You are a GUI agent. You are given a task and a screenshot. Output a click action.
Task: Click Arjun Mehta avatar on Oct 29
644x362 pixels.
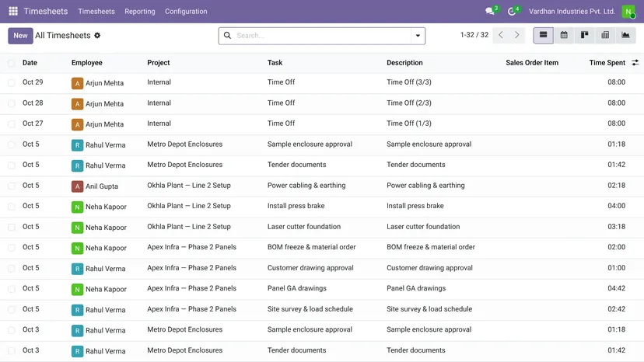point(77,83)
